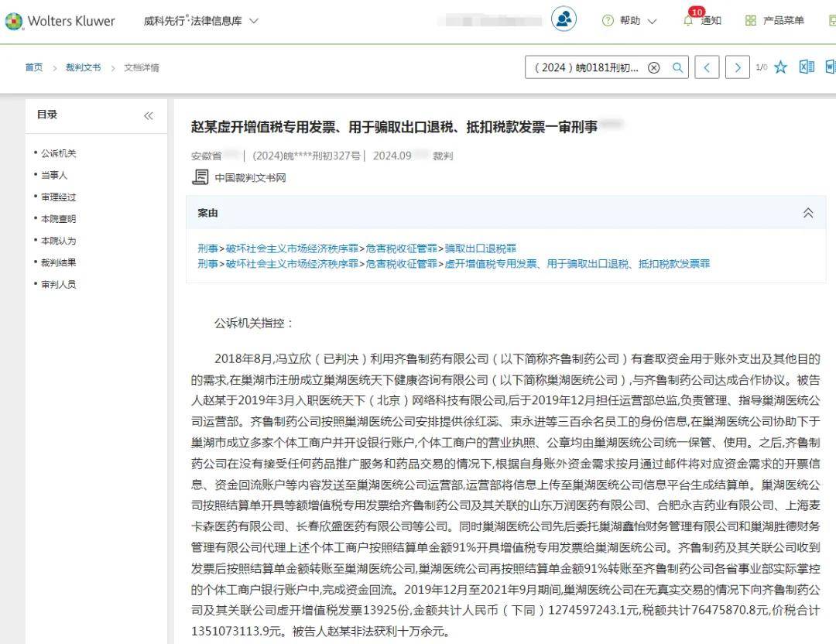Go to 首页 in breadcrumb
Viewport: 836px width, 644px height.
(34, 67)
